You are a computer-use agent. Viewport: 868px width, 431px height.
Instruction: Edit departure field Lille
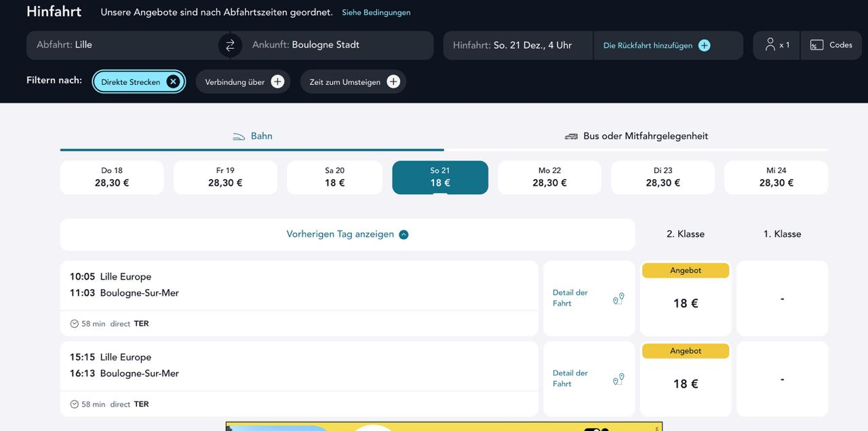122,45
